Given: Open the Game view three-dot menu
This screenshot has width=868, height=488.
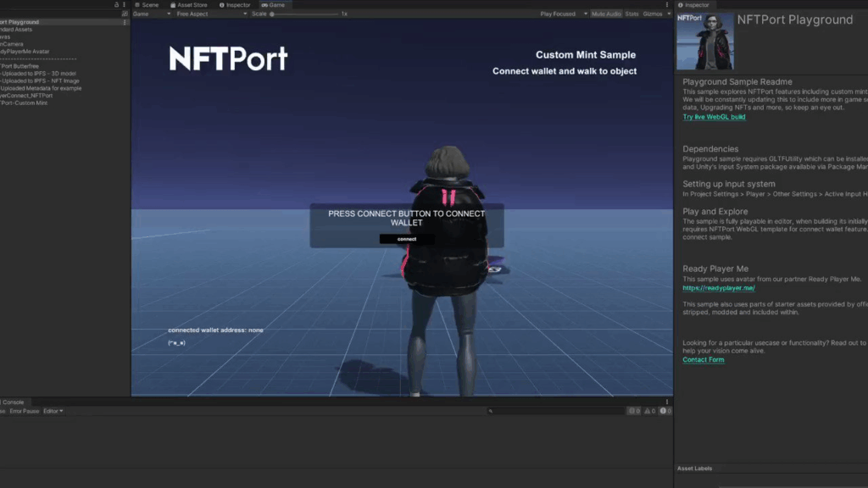Looking at the screenshot, I should [x=667, y=5].
